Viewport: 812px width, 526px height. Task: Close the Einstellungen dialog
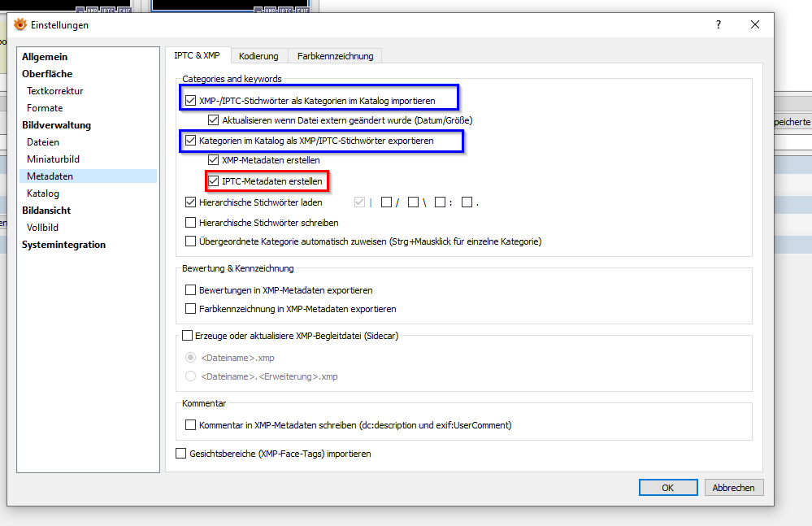point(755,24)
